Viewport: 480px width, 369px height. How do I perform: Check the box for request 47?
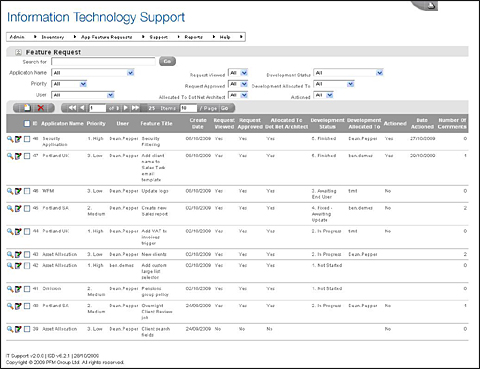point(27,156)
